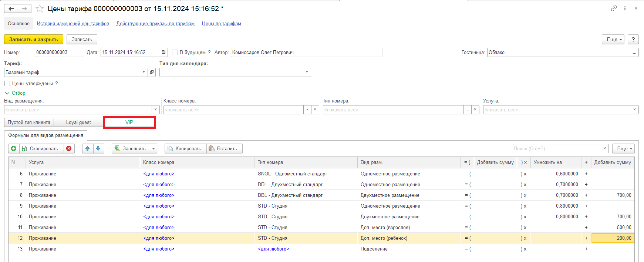
Task: Clear the Класс номера filter
Action: (x=315, y=110)
